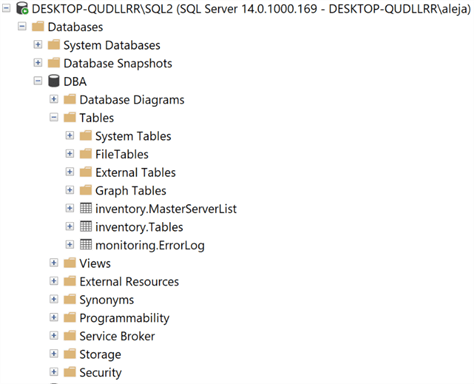Select the System Tables label

pyautogui.click(x=133, y=136)
